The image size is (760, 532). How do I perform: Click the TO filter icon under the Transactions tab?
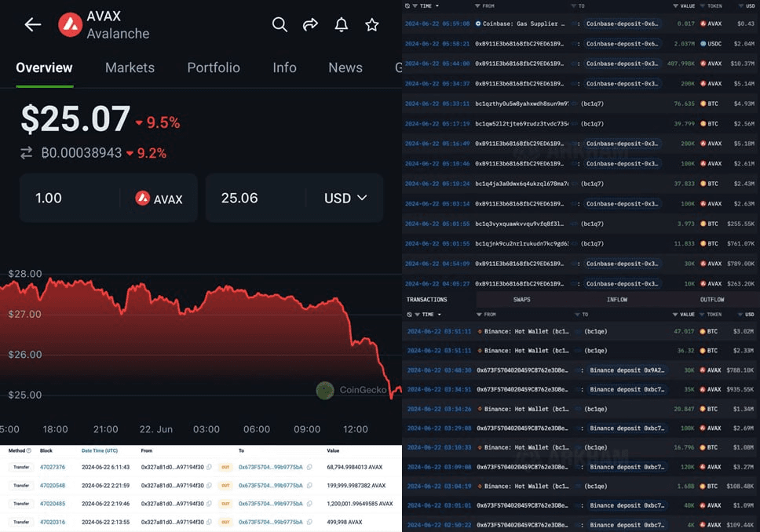[x=577, y=315]
